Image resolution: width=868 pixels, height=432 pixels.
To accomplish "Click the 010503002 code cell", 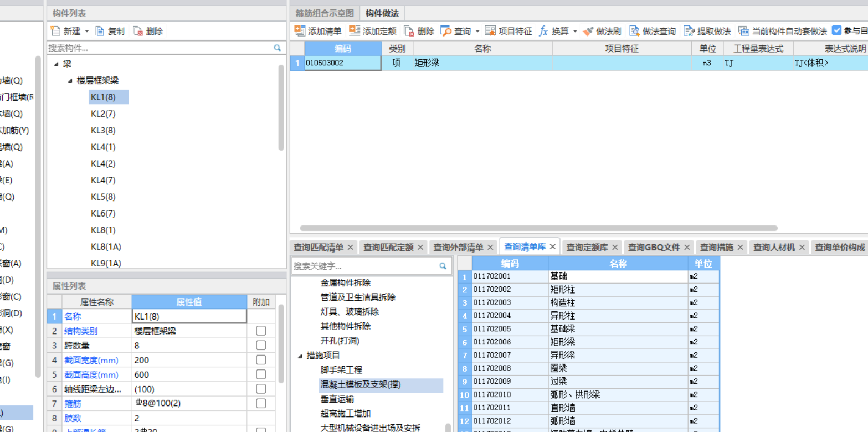I will pyautogui.click(x=342, y=63).
